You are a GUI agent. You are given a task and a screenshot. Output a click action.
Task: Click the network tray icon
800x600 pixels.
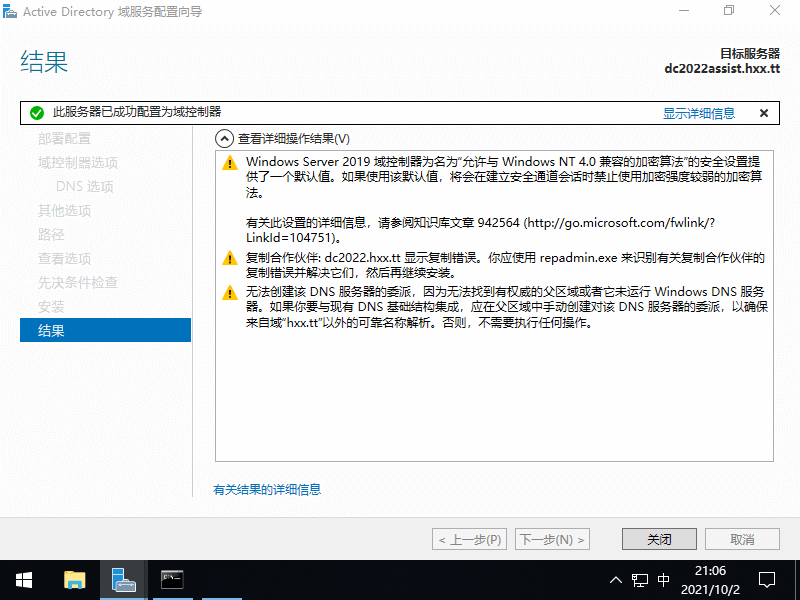(x=640, y=580)
